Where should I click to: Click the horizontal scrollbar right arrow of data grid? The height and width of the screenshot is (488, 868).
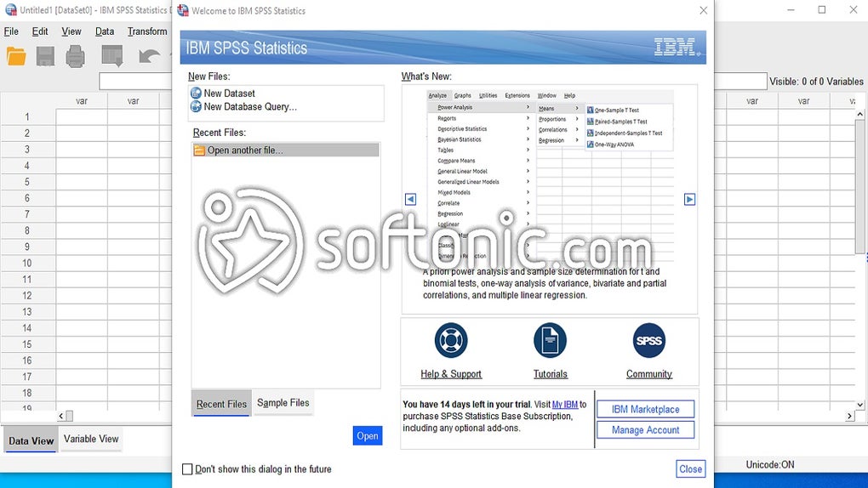850,416
